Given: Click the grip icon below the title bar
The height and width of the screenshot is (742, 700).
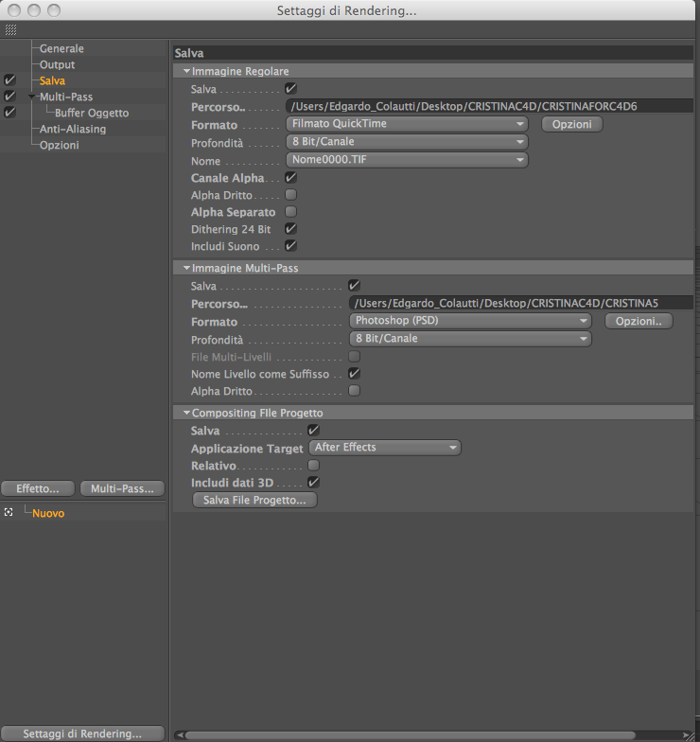Looking at the screenshot, I should click(x=10, y=30).
